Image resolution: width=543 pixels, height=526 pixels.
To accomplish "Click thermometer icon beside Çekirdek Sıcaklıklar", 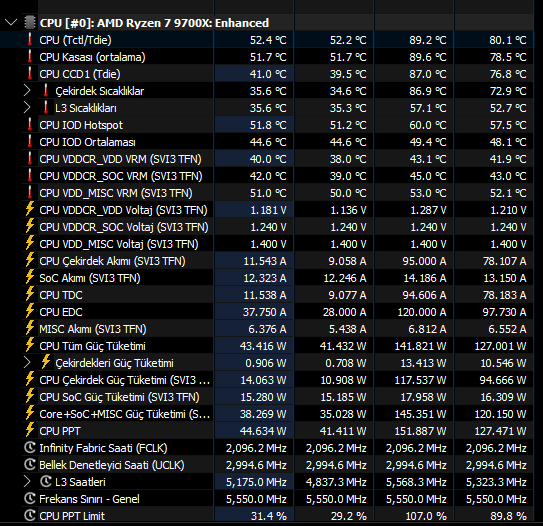I will (46, 90).
